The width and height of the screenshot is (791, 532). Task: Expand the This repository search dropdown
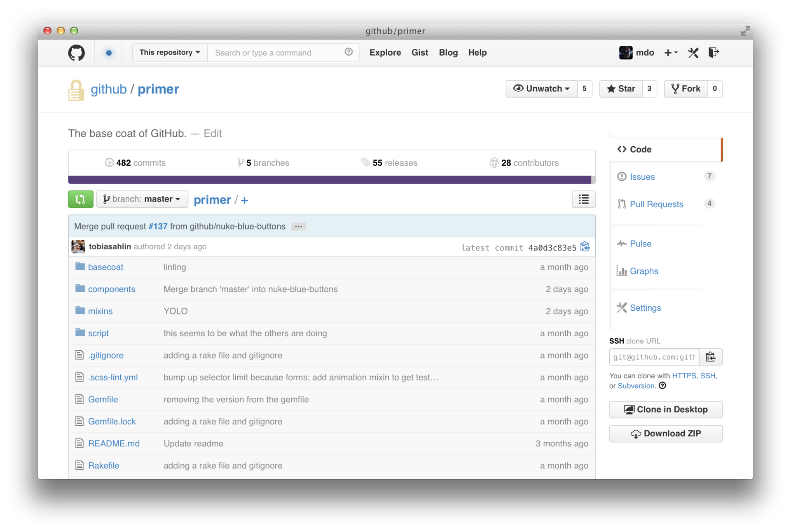point(169,52)
